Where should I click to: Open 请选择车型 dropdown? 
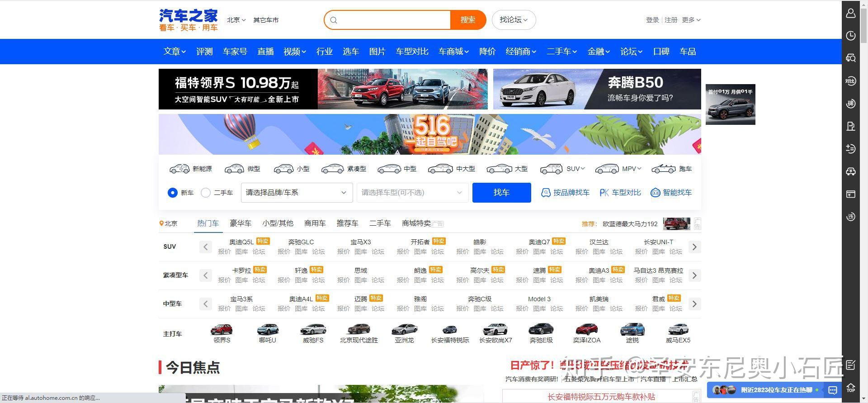point(412,193)
